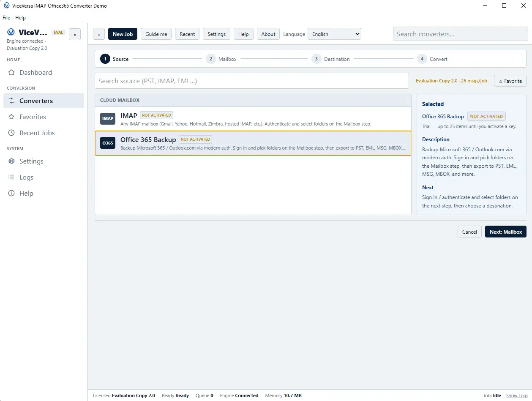Click the Recent Jobs clock icon

(x=11, y=133)
